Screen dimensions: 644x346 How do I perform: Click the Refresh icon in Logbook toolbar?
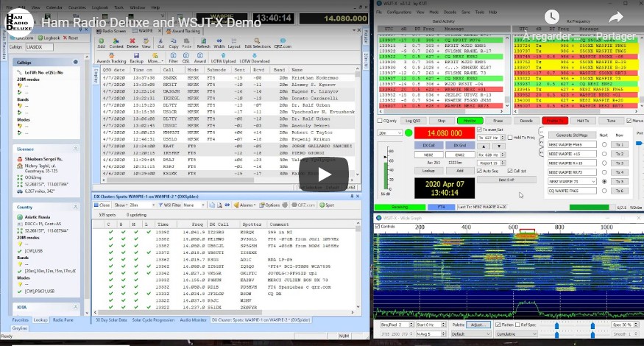tap(203, 43)
